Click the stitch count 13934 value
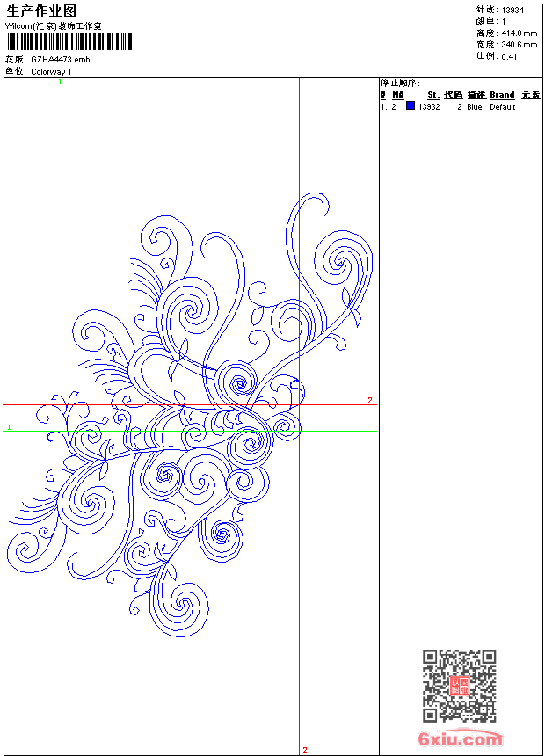Image resolution: width=545 pixels, height=756 pixels. coord(512,11)
